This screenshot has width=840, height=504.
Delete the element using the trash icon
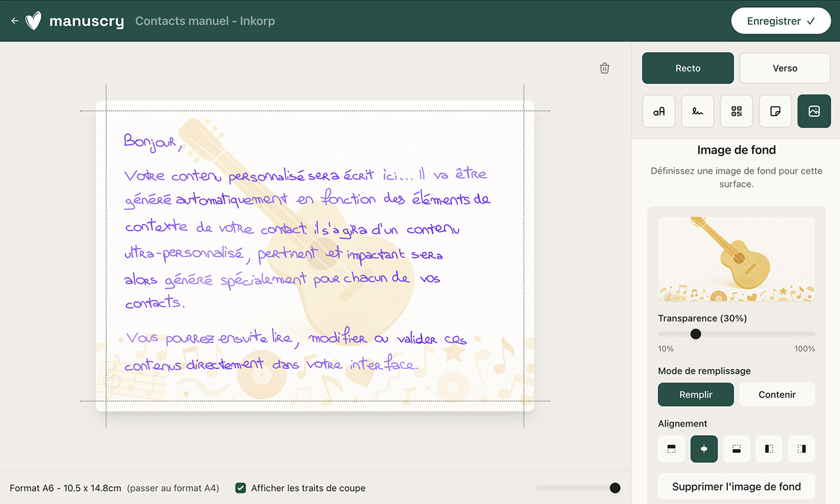(x=604, y=68)
